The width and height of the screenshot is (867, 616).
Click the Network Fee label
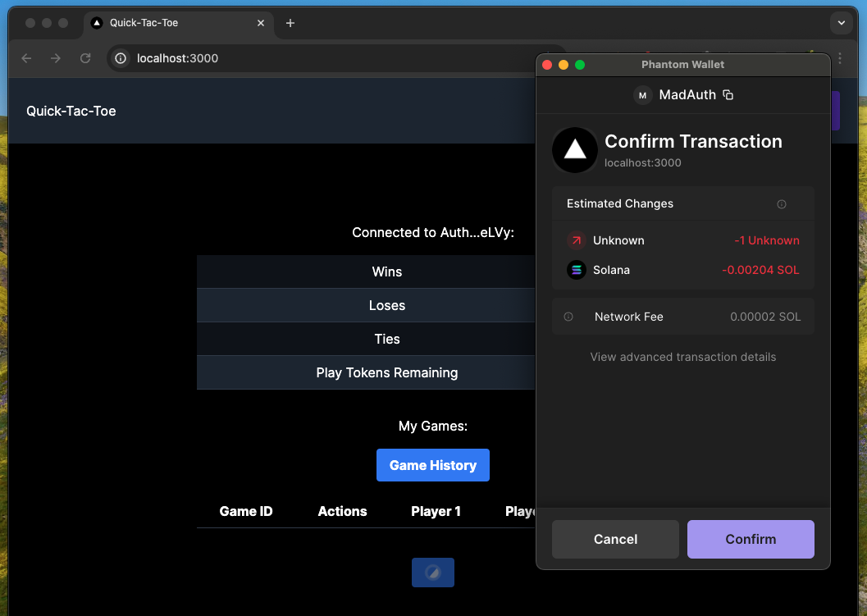pyautogui.click(x=628, y=317)
